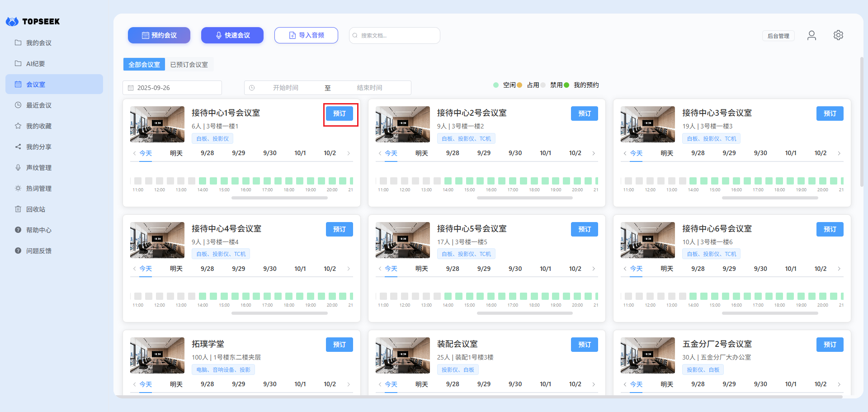
Task: Select 明天 in 接待中心2号会议室 card
Action: click(421, 153)
